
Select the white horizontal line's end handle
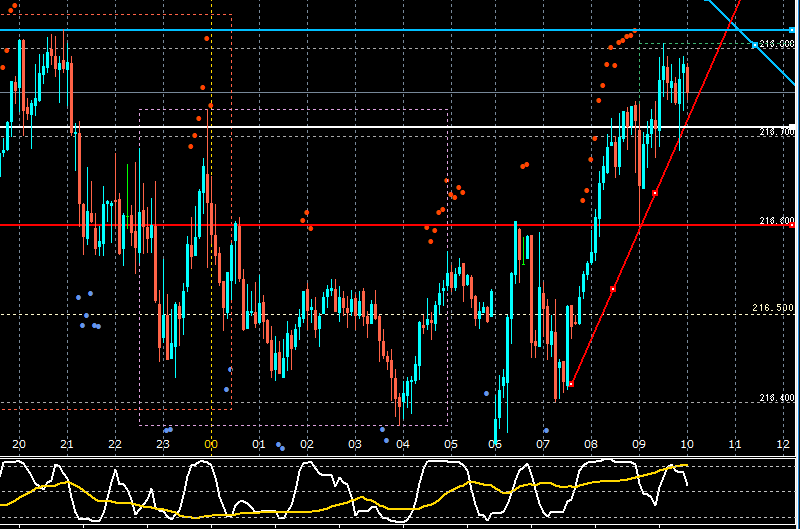792,127
